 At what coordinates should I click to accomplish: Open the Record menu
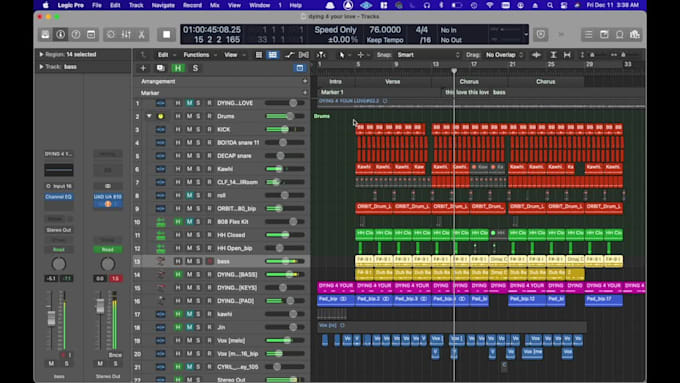192,5
